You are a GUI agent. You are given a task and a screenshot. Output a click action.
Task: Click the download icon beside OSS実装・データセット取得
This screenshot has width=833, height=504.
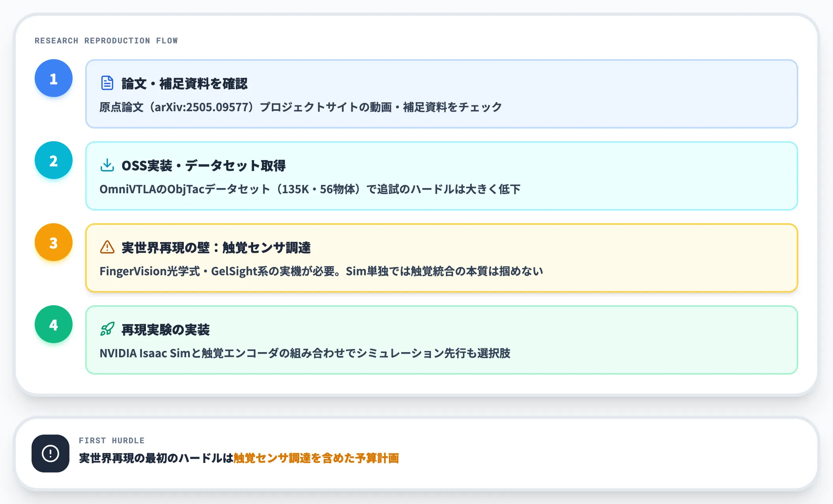click(x=107, y=165)
